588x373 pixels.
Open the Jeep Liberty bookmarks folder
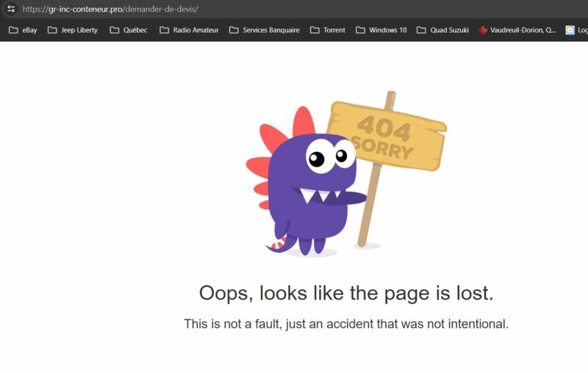(73, 30)
